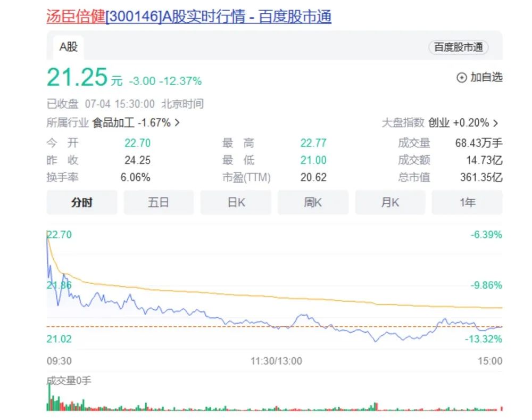Select the 分时 chart view
The image size is (532, 420).
(81, 202)
